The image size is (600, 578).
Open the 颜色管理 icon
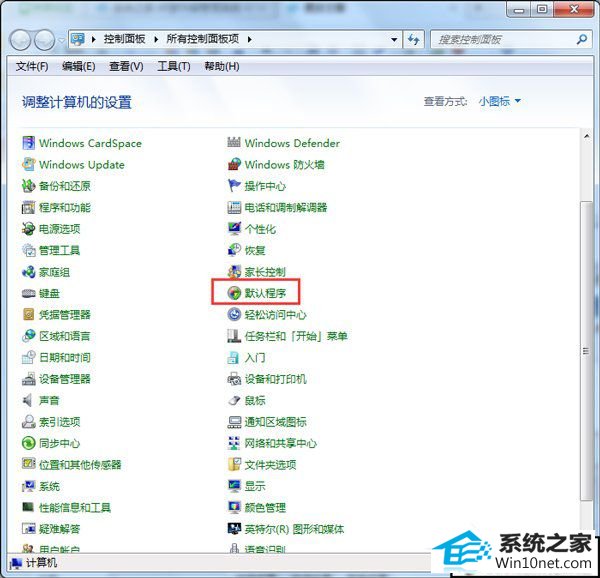click(234, 508)
